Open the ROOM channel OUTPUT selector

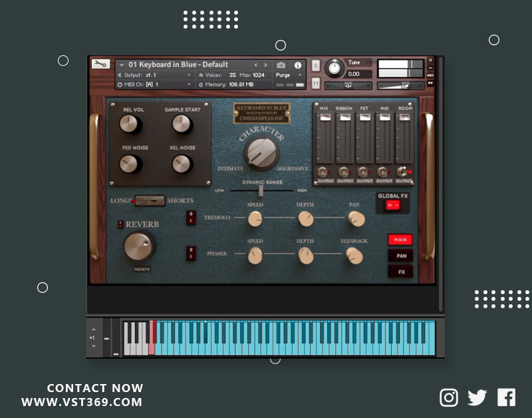(404, 181)
